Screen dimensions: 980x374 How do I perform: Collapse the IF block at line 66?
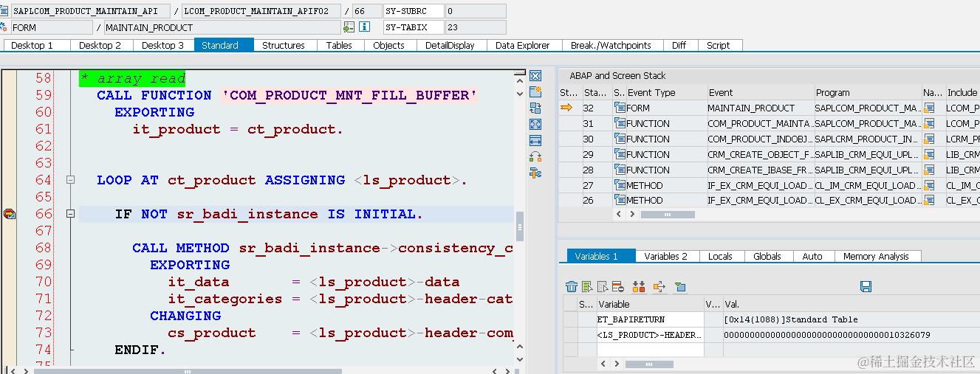(x=71, y=214)
